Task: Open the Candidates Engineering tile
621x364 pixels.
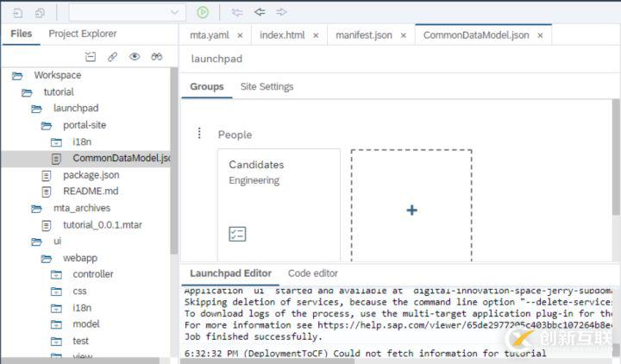Action: 279,204
